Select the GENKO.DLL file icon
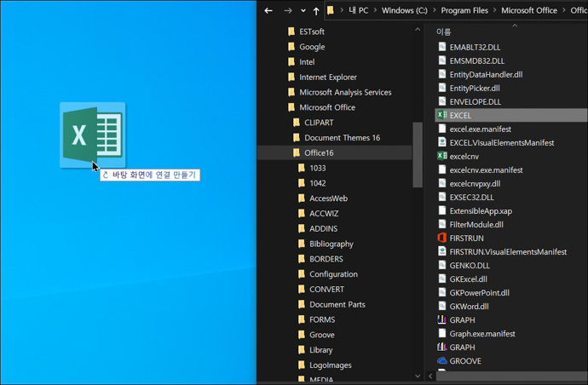 pyautogui.click(x=442, y=265)
